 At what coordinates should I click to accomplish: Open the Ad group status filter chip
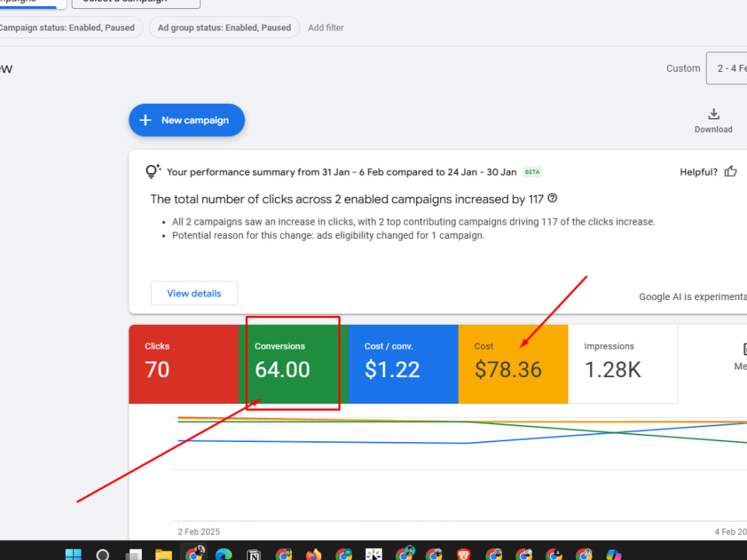[224, 28]
